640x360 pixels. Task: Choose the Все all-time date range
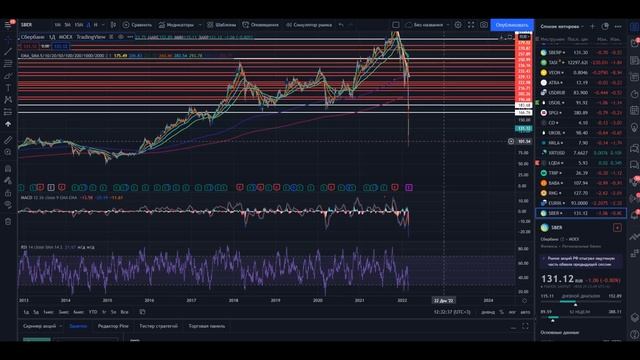point(124,312)
